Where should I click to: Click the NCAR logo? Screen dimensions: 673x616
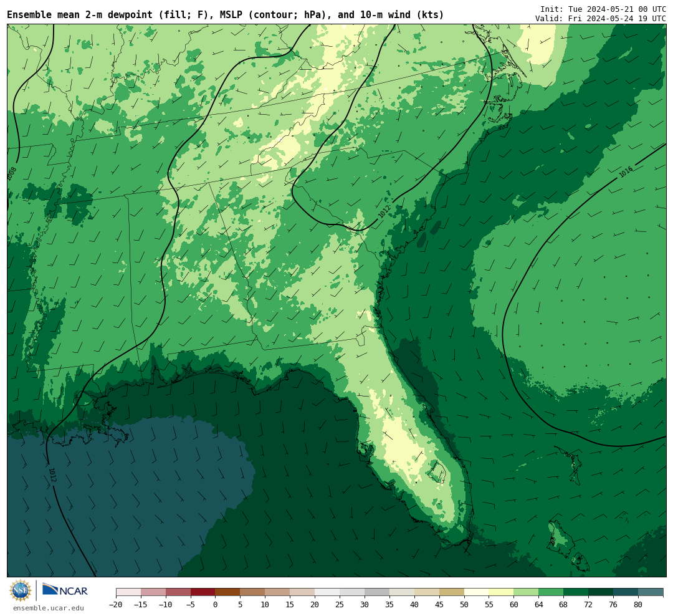[65, 590]
